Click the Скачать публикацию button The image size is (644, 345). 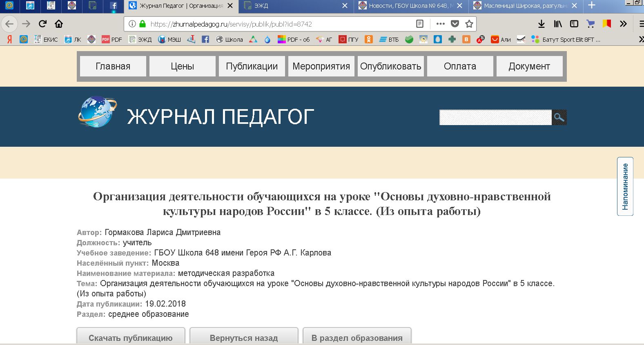click(x=131, y=337)
